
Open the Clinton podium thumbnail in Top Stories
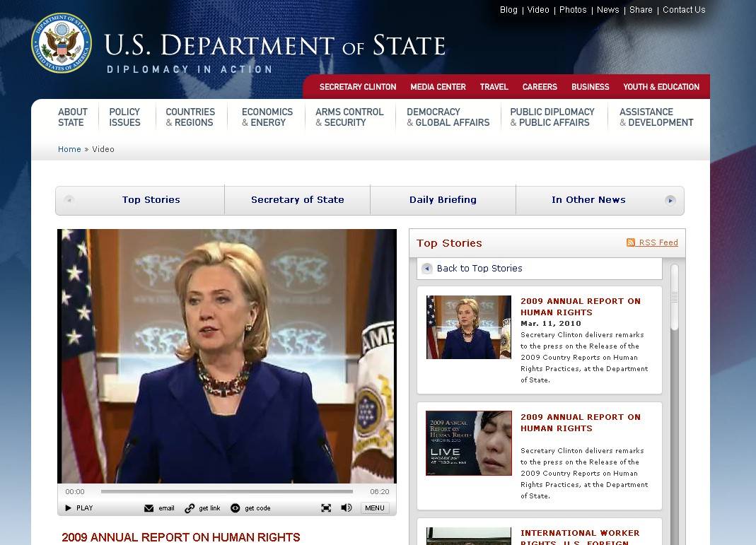[469, 327]
